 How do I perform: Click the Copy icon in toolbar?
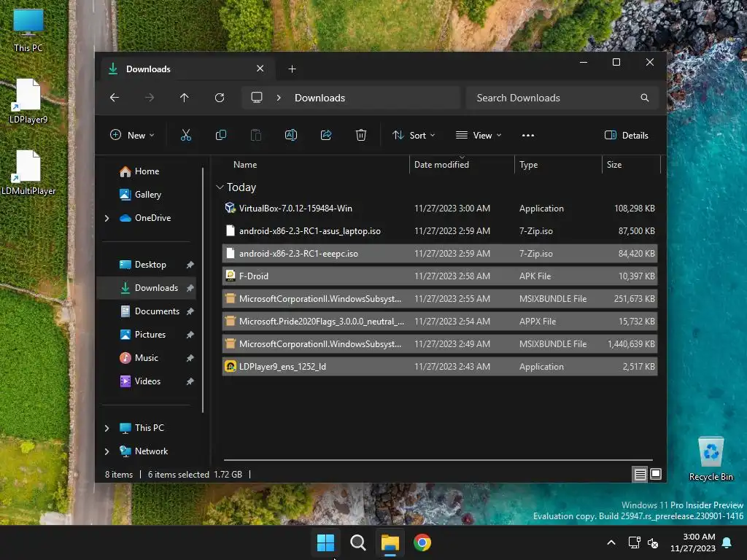pos(220,135)
